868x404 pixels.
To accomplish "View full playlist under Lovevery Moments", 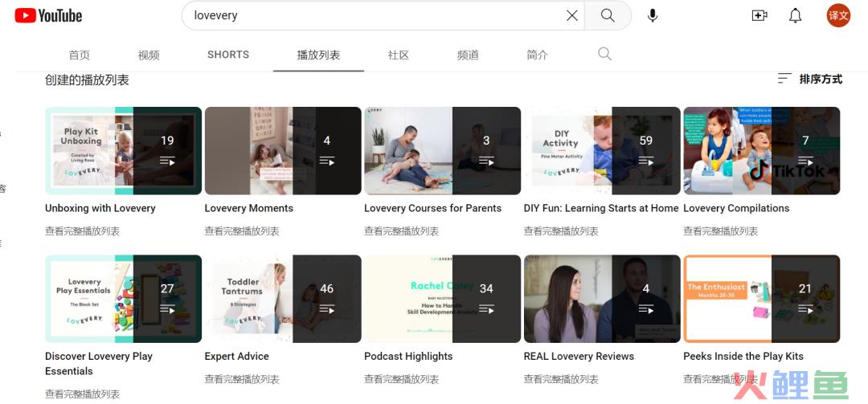I will pos(242,231).
